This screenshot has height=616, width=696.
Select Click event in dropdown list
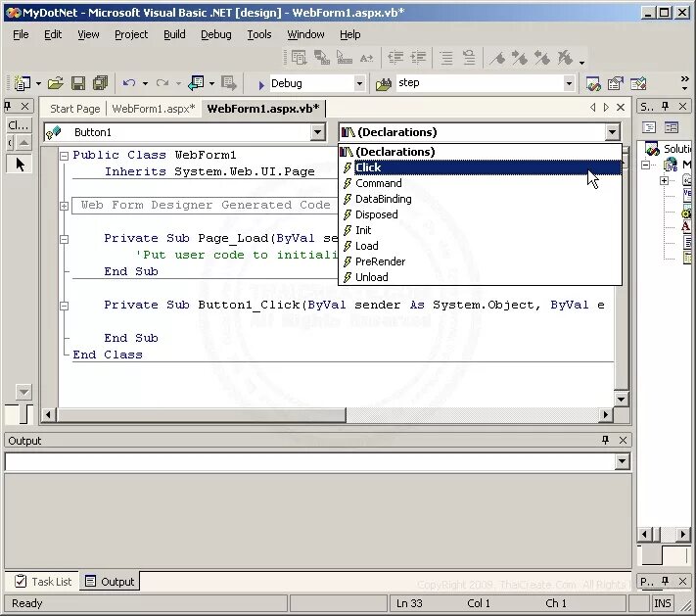click(x=480, y=167)
